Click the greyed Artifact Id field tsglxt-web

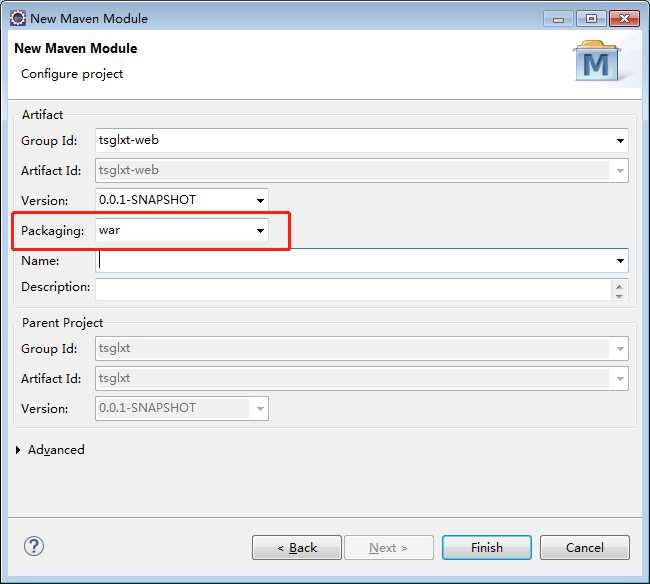[361, 170]
